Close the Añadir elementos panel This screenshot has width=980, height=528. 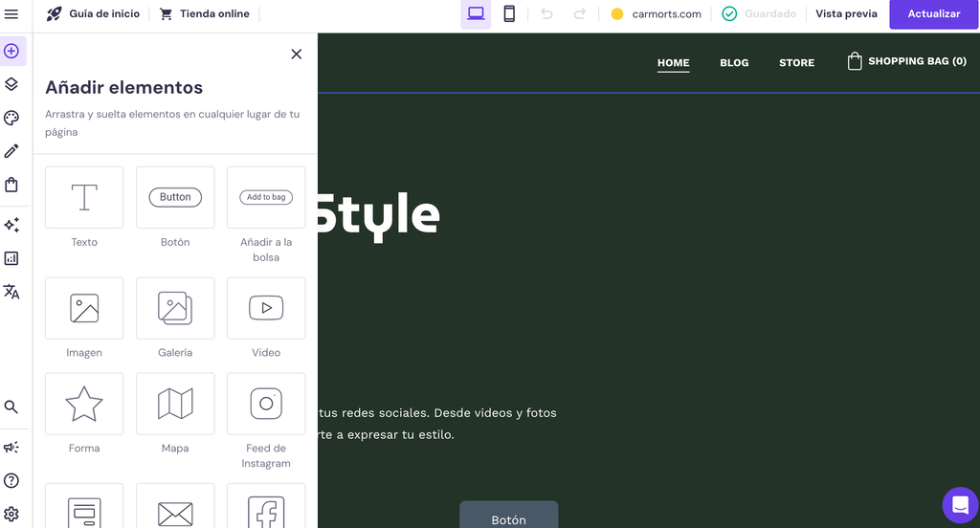point(296,55)
